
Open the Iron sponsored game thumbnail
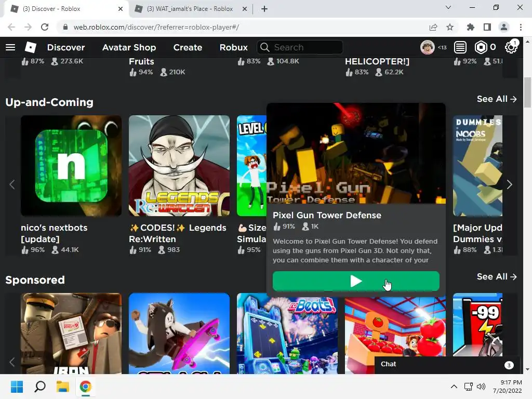point(71,334)
